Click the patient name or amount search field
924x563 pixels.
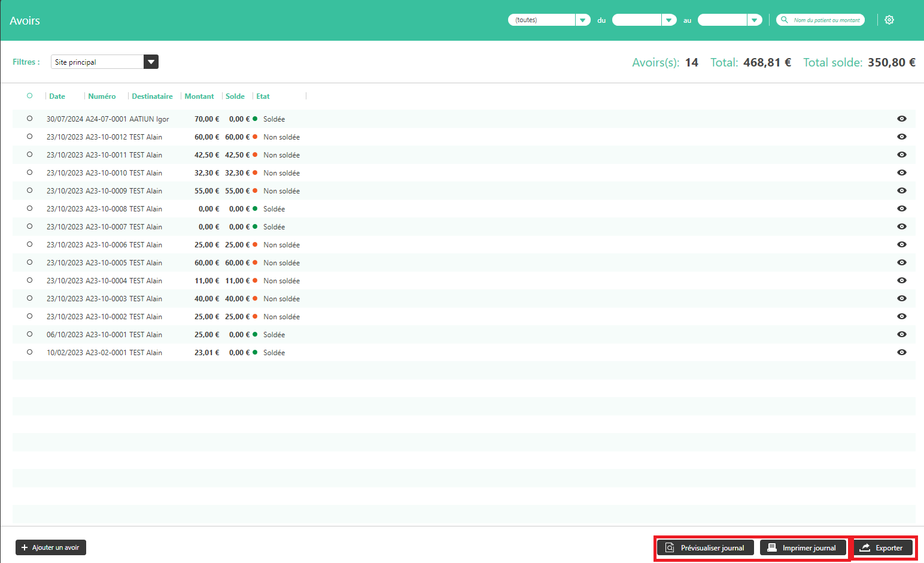coord(826,20)
